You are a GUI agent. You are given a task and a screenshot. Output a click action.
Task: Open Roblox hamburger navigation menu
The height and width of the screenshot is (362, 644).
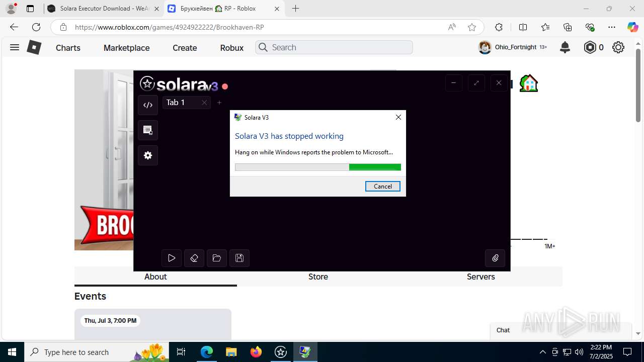(x=15, y=47)
